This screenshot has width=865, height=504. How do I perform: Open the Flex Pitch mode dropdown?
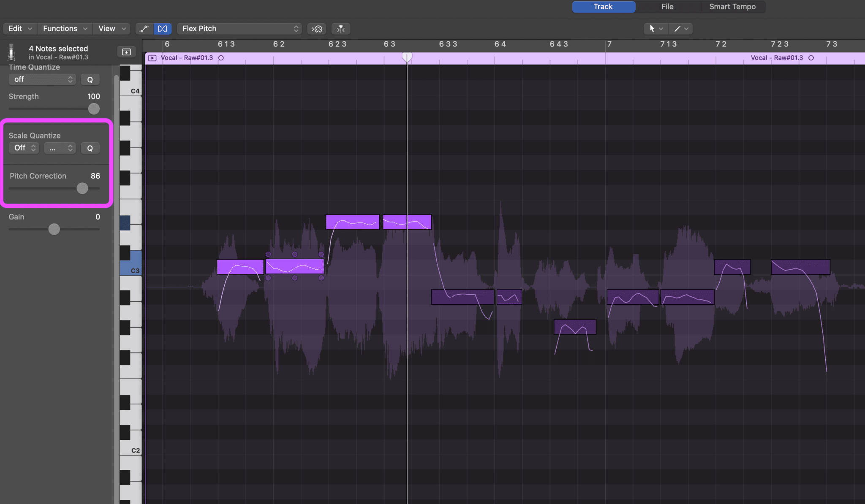click(x=239, y=28)
